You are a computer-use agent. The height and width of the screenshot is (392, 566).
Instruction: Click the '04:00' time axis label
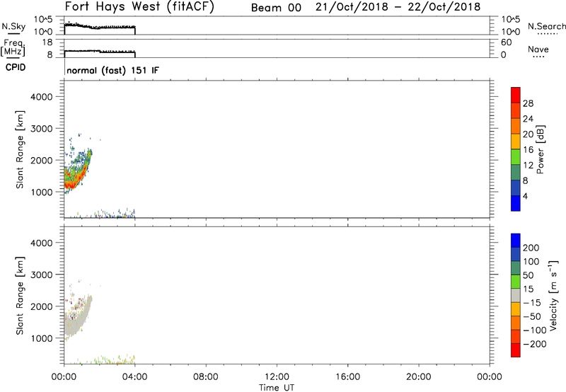(134, 377)
